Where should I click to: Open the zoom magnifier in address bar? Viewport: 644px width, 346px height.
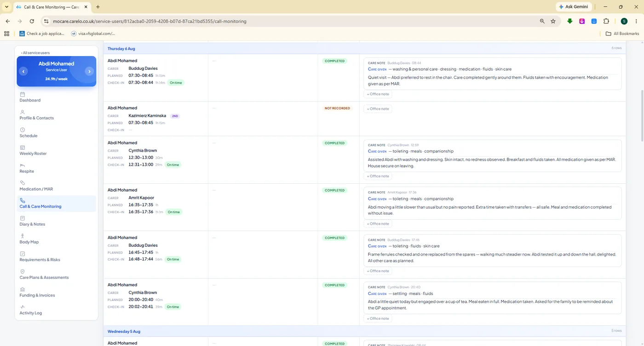[x=542, y=21]
